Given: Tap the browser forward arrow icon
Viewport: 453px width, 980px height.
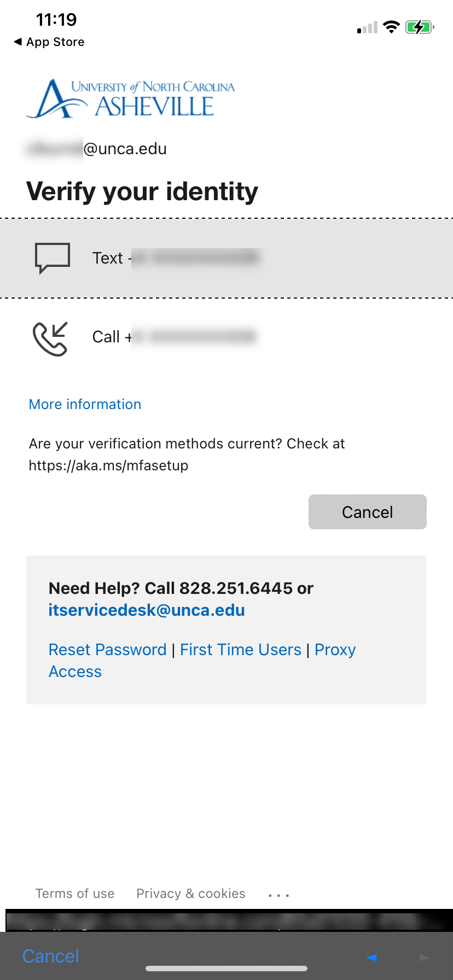Looking at the screenshot, I should coord(425,957).
